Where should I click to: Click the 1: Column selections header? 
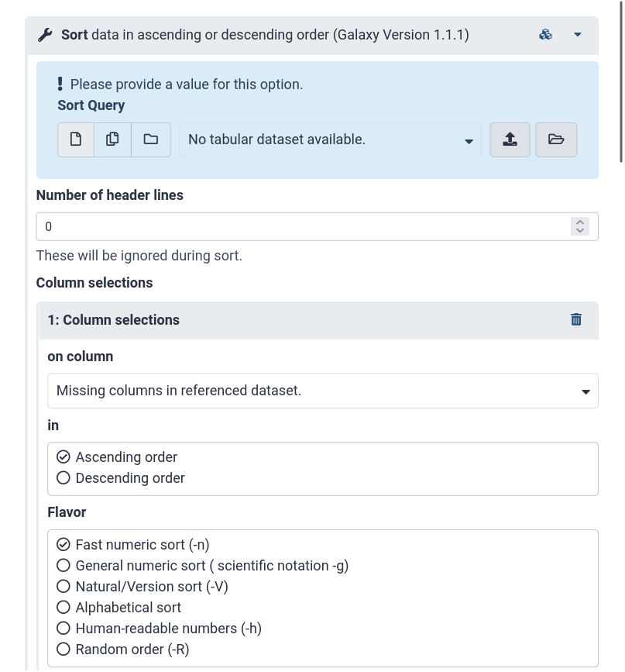tap(113, 319)
